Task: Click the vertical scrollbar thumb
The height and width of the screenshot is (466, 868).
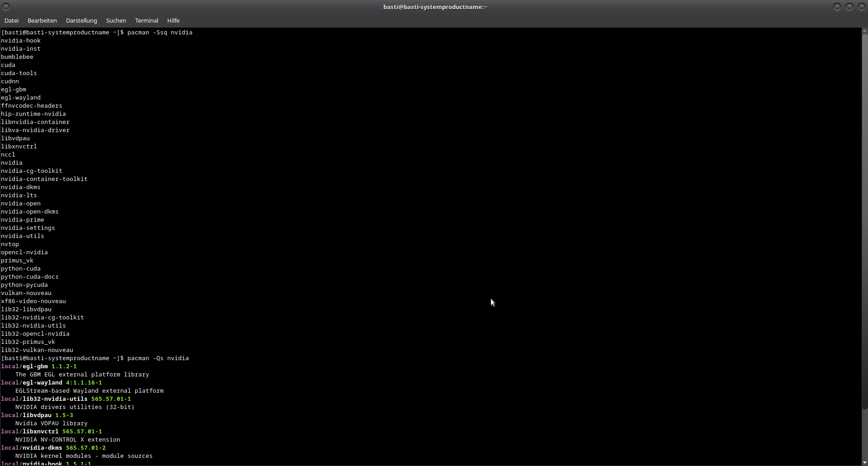Action: 865,222
